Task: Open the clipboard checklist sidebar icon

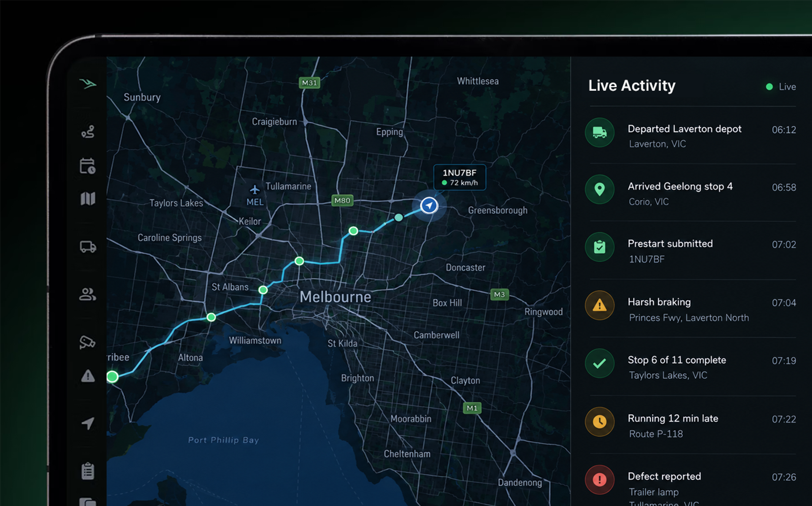Action: (88, 471)
